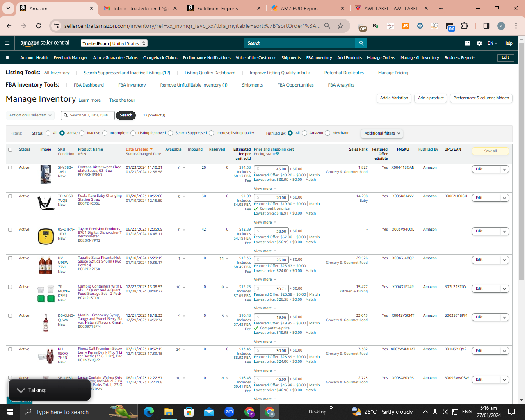This screenshot has width=525, height=420.
Task: Click the Seller Central top search box
Action: [x=300, y=43]
